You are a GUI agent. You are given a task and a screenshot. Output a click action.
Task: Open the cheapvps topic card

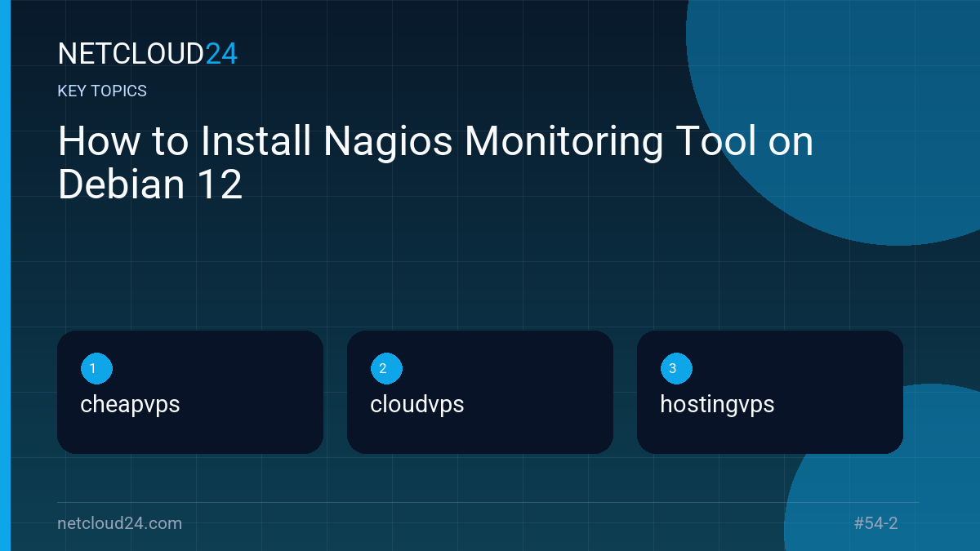click(x=190, y=392)
